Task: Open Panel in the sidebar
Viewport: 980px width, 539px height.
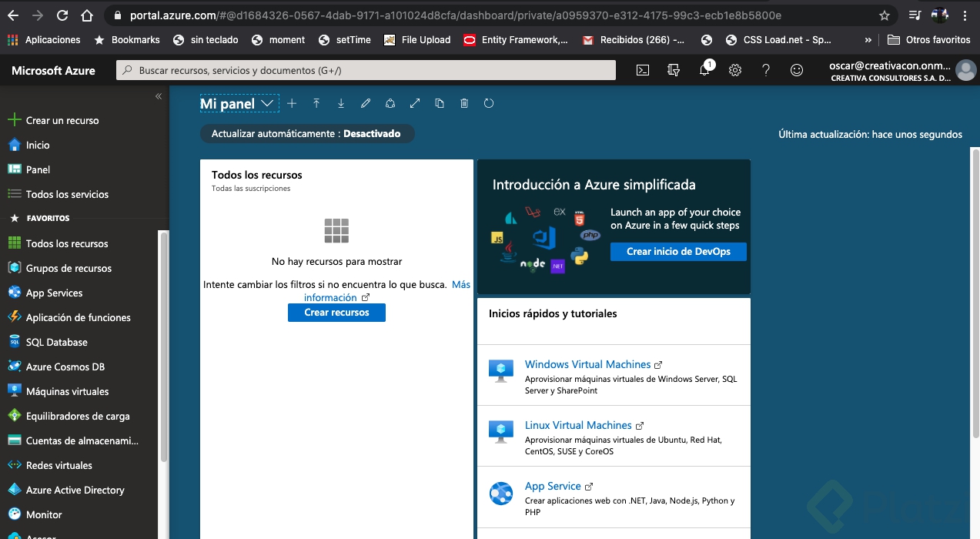Action: click(38, 169)
